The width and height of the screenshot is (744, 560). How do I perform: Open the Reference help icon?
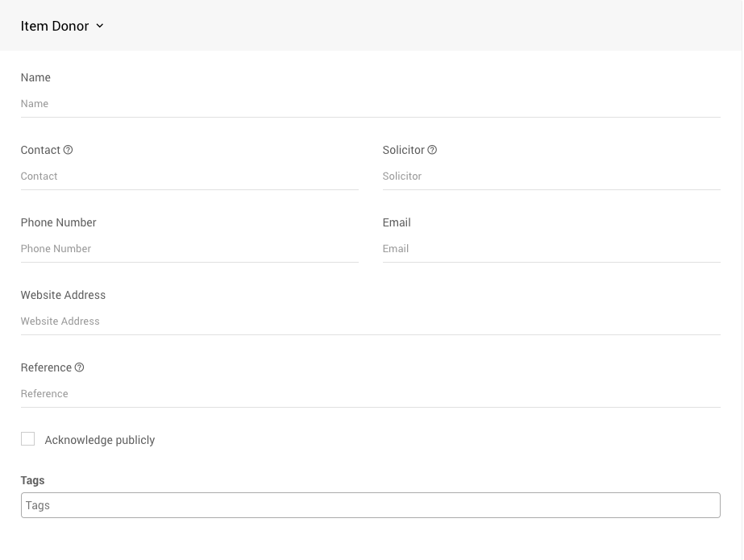[79, 367]
